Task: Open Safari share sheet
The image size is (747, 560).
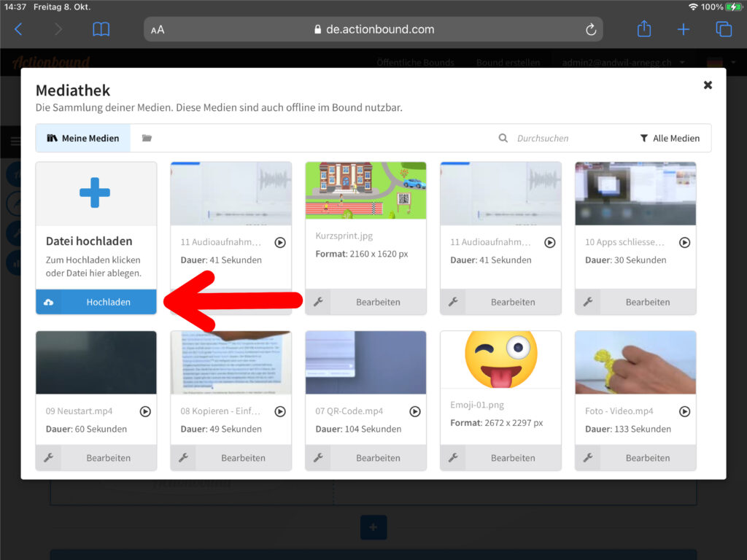Action: pyautogui.click(x=643, y=29)
